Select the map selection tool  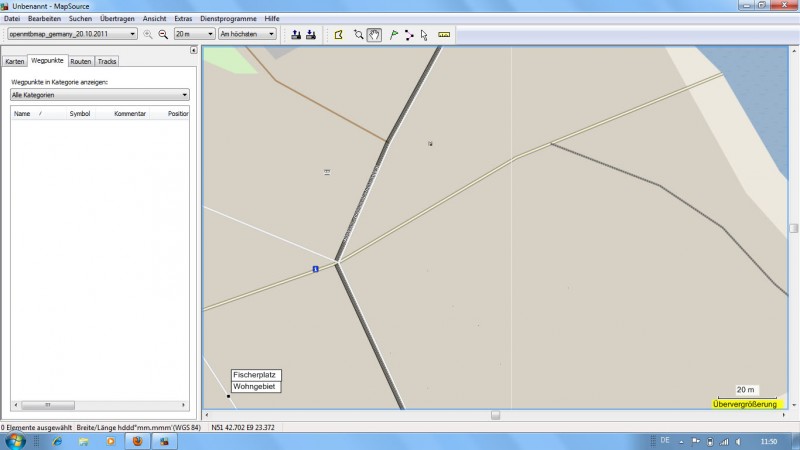(339, 34)
